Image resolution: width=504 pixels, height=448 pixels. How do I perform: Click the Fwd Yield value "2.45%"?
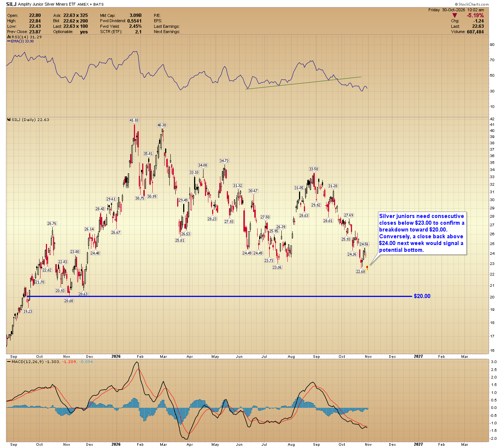click(135, 26)
